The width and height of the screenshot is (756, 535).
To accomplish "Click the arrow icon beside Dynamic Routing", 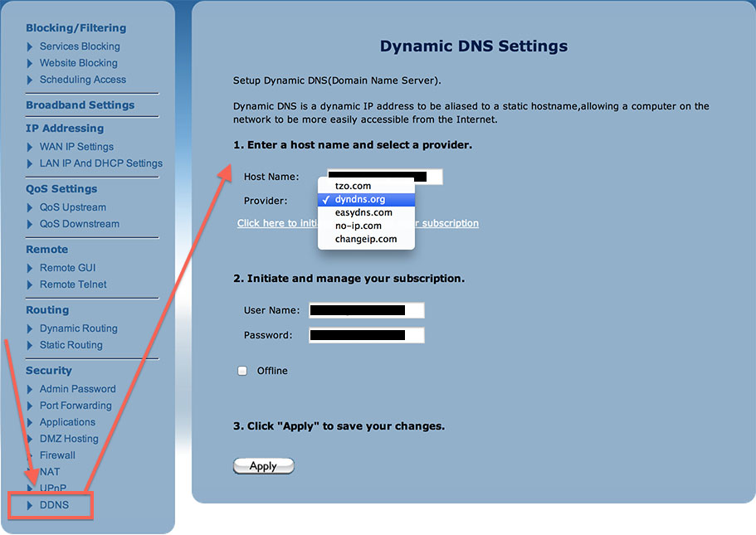I will tap(30, 328).
